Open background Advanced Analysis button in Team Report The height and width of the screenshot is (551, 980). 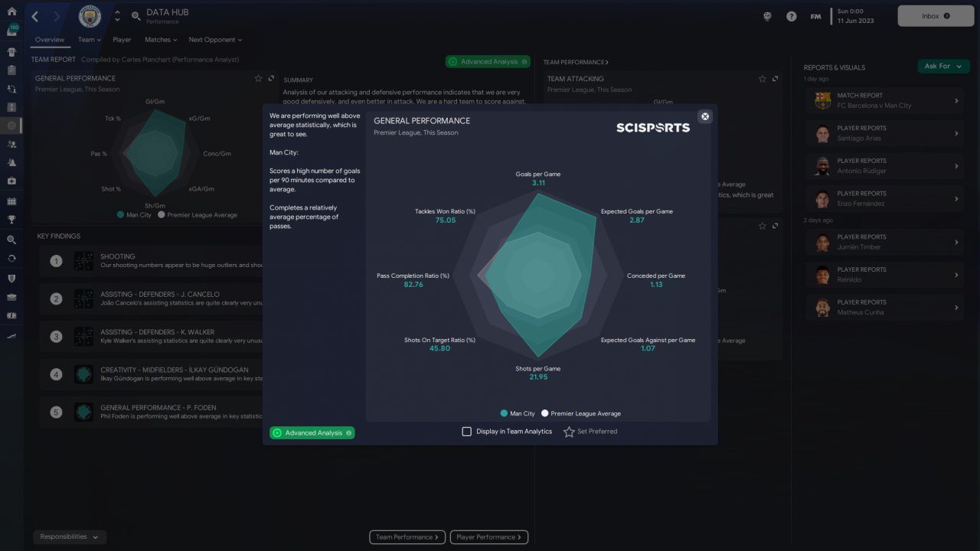tap(488, 61)
